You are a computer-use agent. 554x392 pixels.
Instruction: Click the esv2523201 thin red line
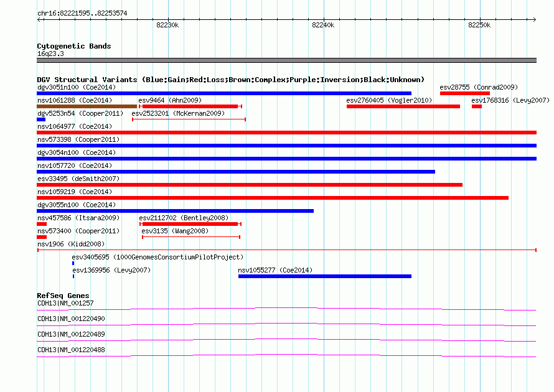[x=189, y=119]
